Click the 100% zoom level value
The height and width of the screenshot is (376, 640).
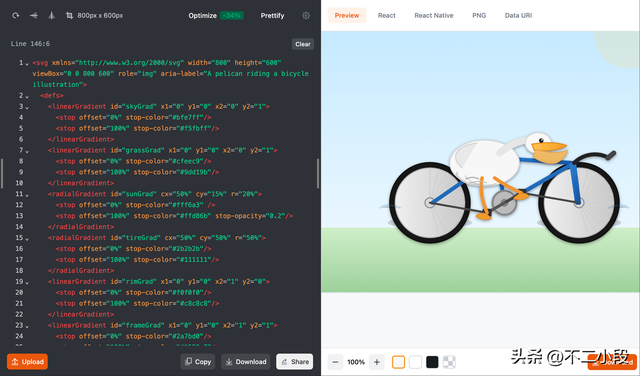(356, 362)
